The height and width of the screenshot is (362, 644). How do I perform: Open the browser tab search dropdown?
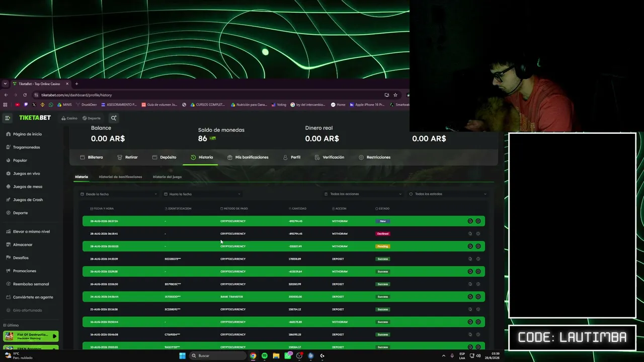[x=5, y=84]
